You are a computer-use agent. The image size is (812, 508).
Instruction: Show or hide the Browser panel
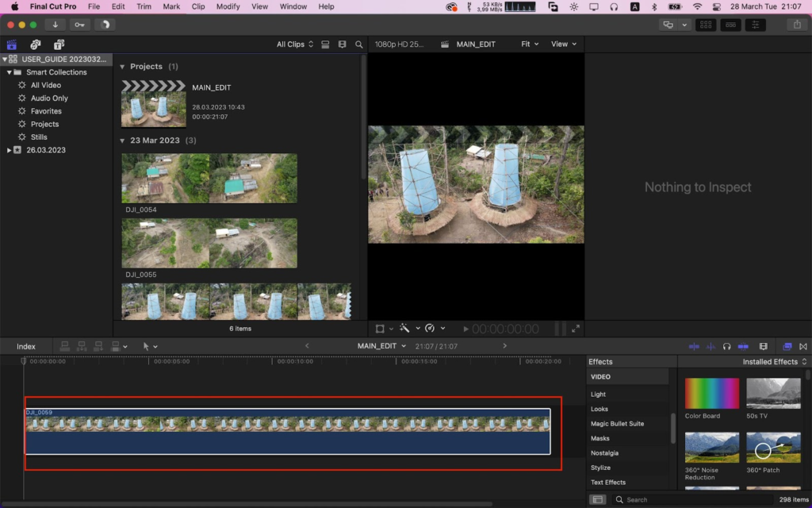click(705, 25)
